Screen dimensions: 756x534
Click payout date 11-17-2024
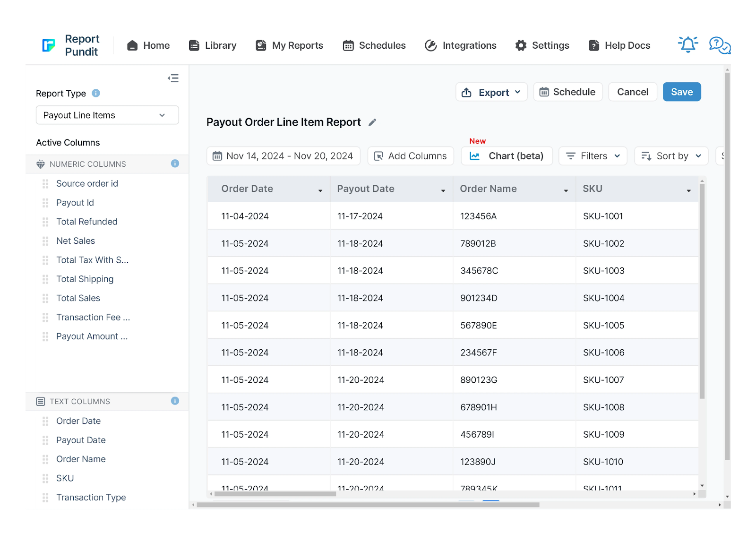click(360, 216)
